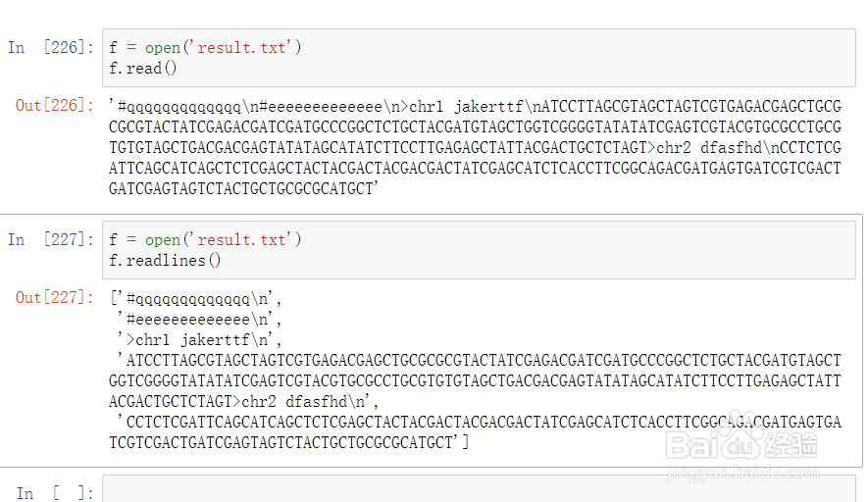Click the Out[226] output text
868x502 pixels.
[475, 147]
